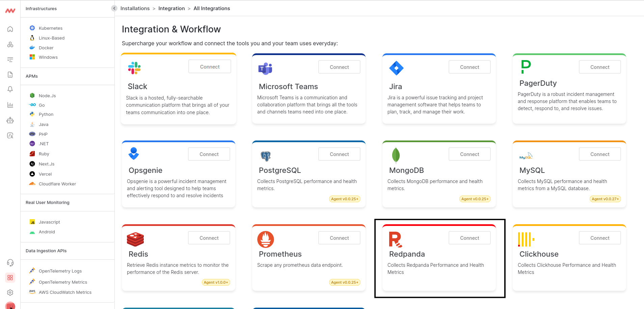Collapse the sidebar with the chevron button
Viewport: 644px width, 309px height.
point(114,8)
